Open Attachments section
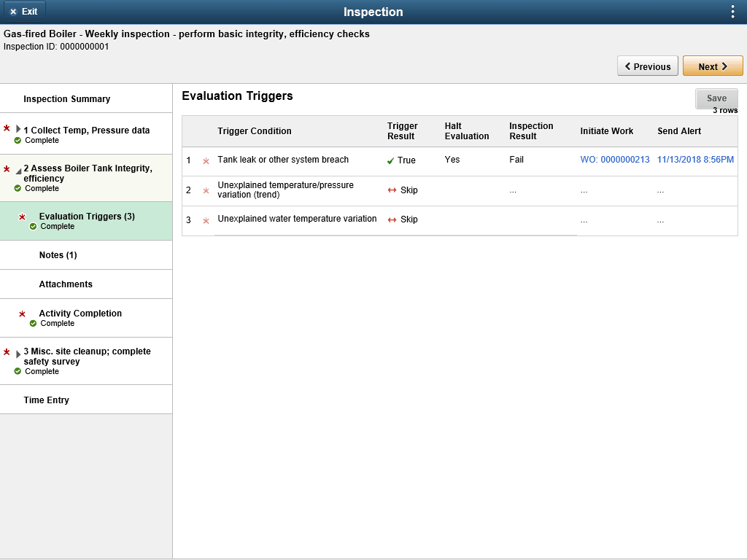This screenshot has width=747, height=560. (x=86, y=284)
